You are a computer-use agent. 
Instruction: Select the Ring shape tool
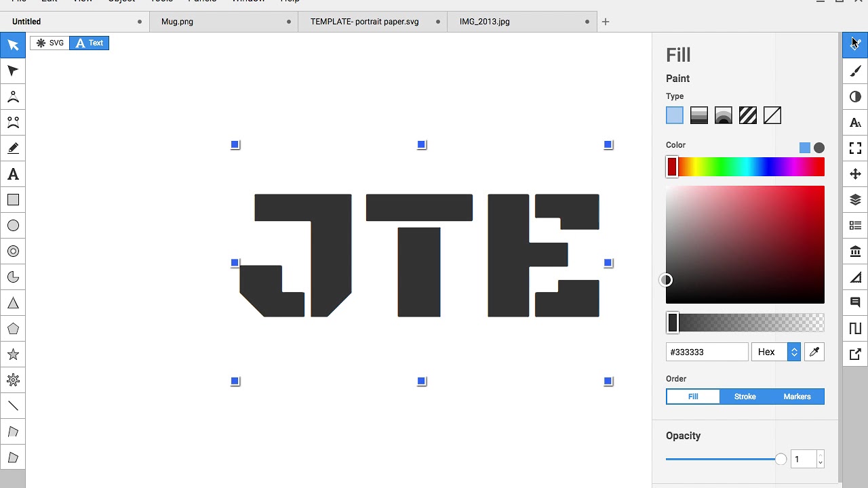pos(13,251)
